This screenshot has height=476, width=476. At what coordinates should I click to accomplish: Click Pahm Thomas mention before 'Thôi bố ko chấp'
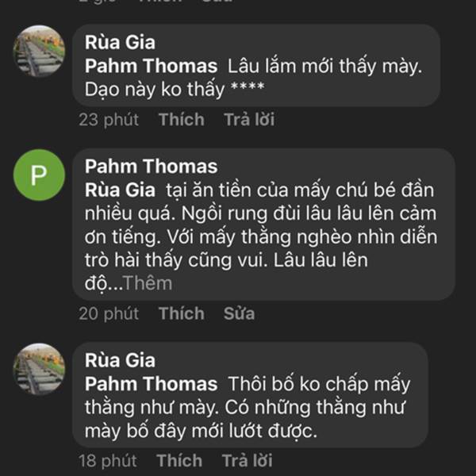tap(151, 385)
